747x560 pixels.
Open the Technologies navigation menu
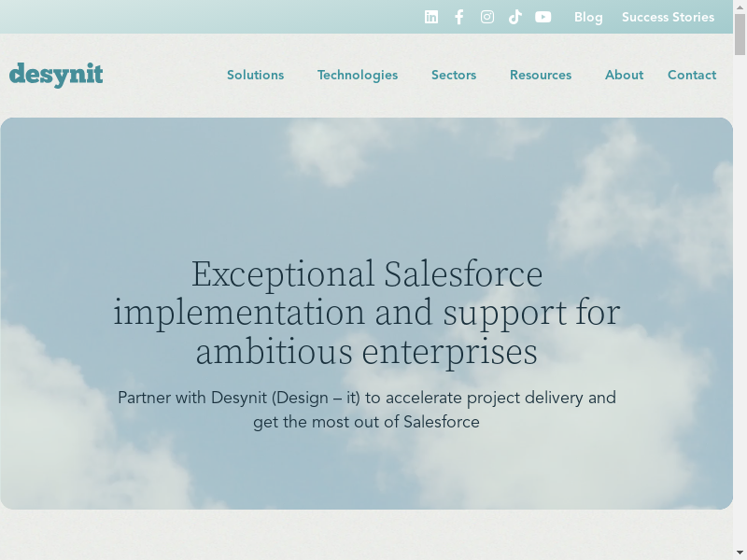pyautogui.click(x=358, y=75)
